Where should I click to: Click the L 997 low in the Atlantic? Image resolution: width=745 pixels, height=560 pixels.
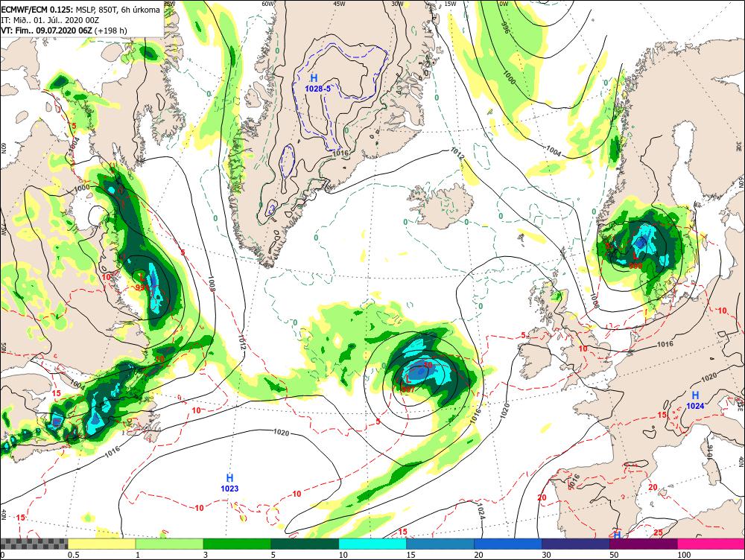click(x=408, y=384)
